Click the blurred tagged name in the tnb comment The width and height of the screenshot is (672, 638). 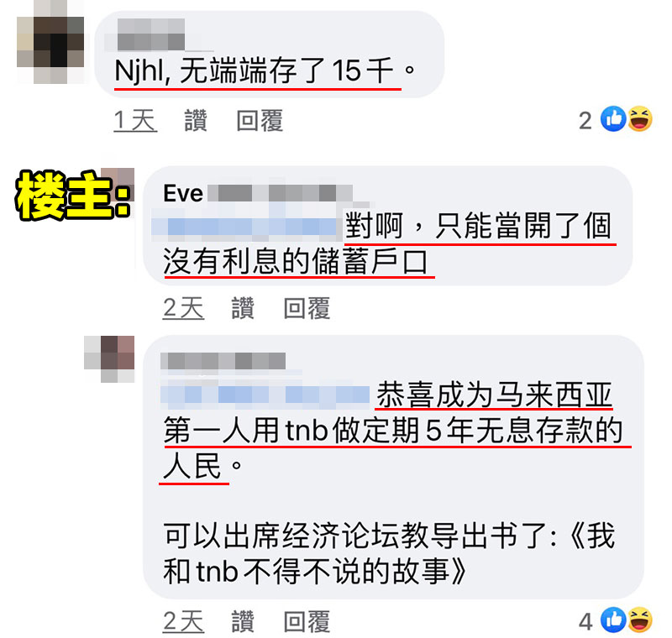(x=265, y=395)
